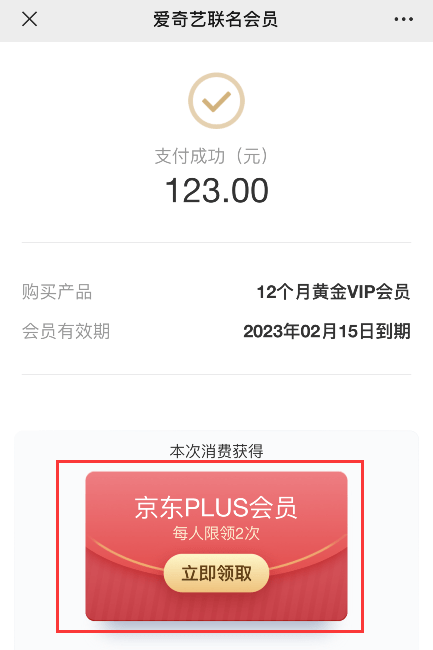Click the striped lower part of the red envelope card
Screen dimensions: 433x650
(x=216, y=605)
